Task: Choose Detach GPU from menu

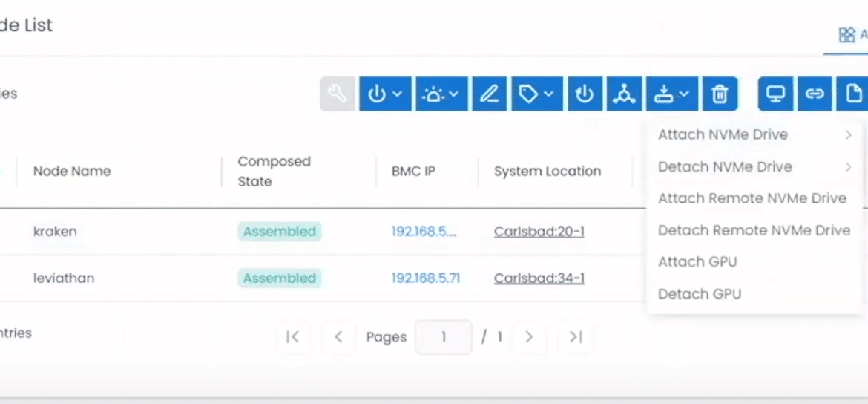Action: coord(754,294)
